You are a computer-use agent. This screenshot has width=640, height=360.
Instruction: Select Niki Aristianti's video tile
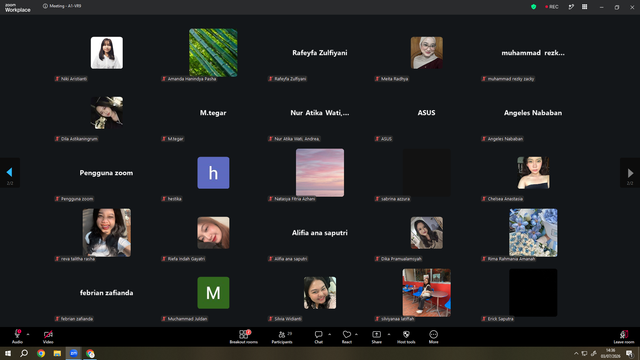pyautogui.click(x=107, y=53)
